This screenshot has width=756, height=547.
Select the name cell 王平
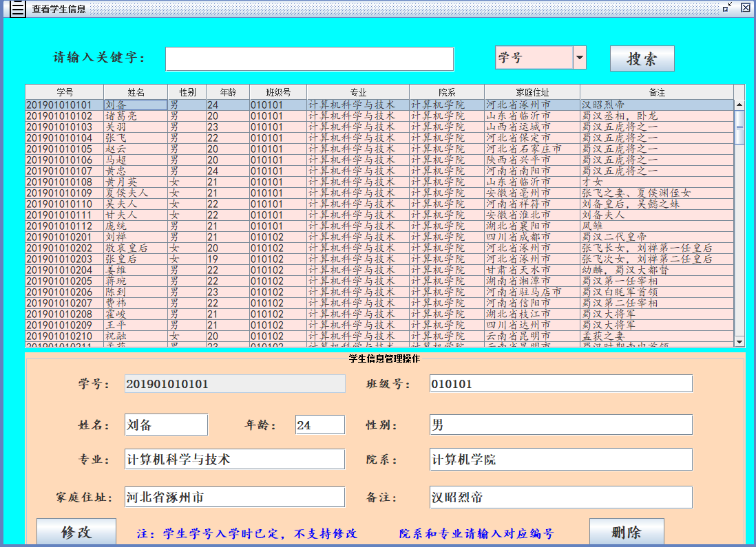[136, 325]
